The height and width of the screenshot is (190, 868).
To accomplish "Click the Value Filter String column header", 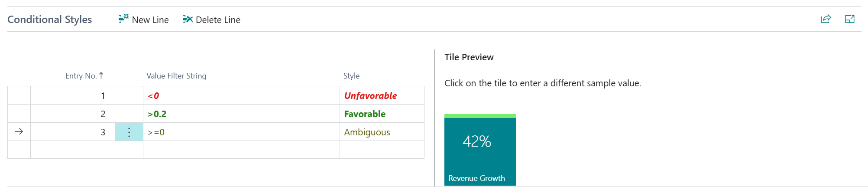I will 176,76.
